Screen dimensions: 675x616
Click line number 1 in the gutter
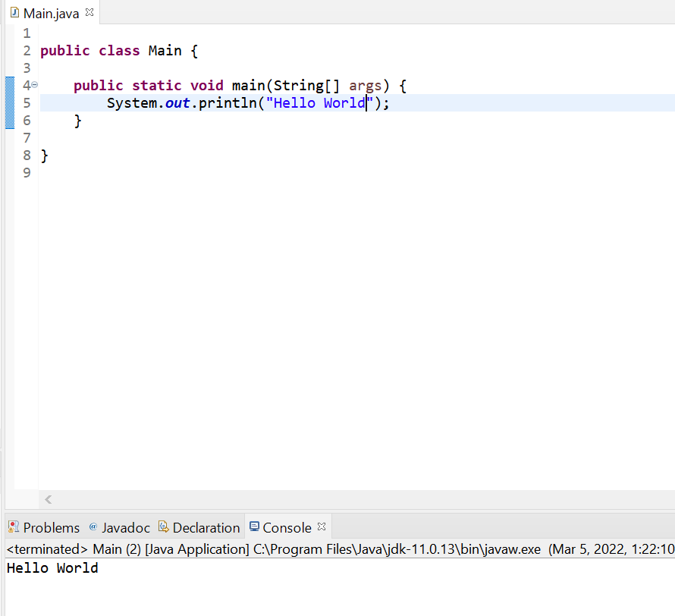27,33
